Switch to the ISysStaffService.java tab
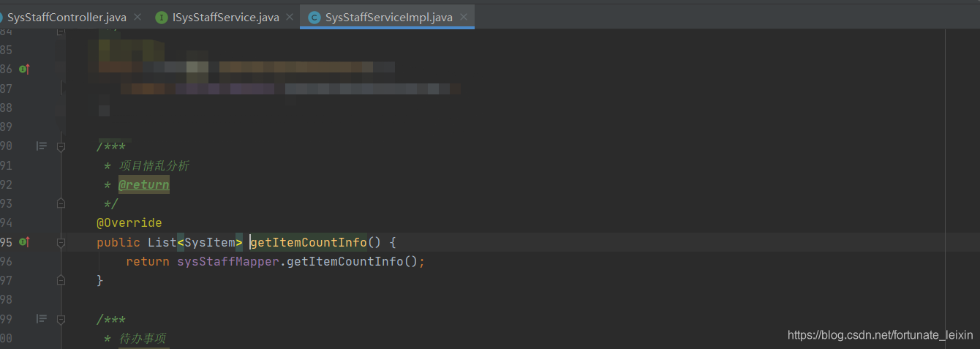This screenshot has width=980, height=349. 225,17
